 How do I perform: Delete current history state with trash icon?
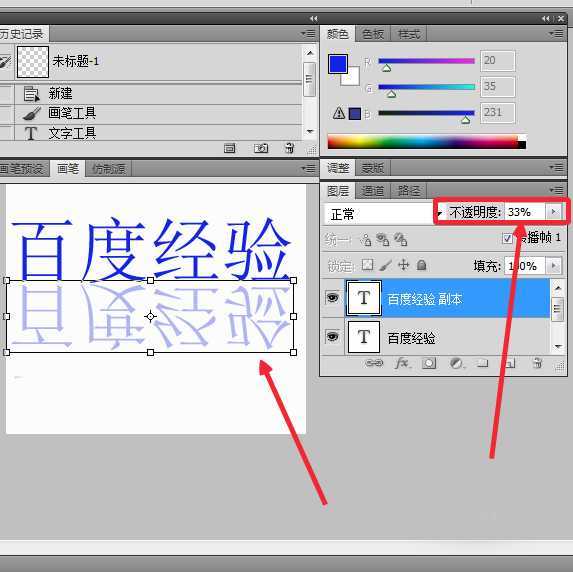click(289, 148)
